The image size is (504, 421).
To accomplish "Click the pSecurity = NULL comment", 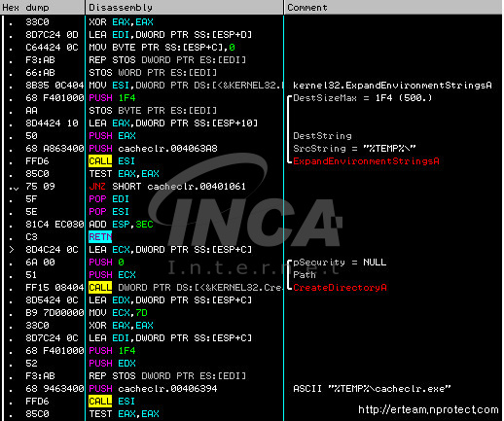I will click(340, 263).
